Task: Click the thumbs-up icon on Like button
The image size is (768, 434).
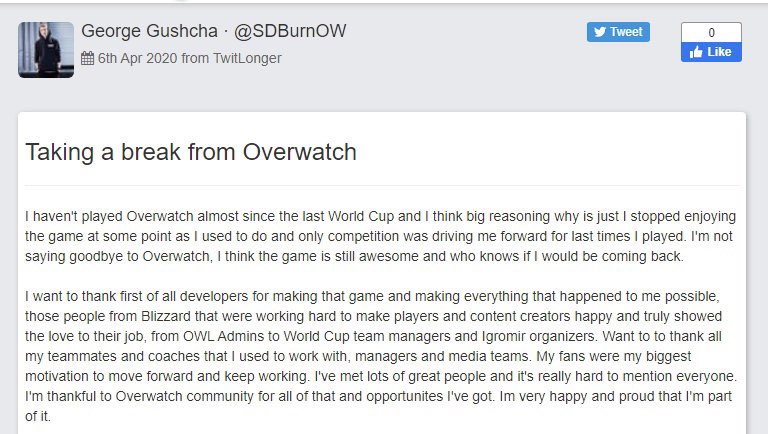Action: point(694,52)
